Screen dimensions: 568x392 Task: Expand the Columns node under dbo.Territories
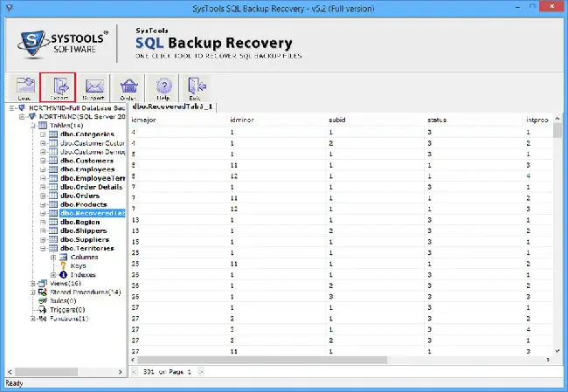pyautogui.click(x=53, y=257)
